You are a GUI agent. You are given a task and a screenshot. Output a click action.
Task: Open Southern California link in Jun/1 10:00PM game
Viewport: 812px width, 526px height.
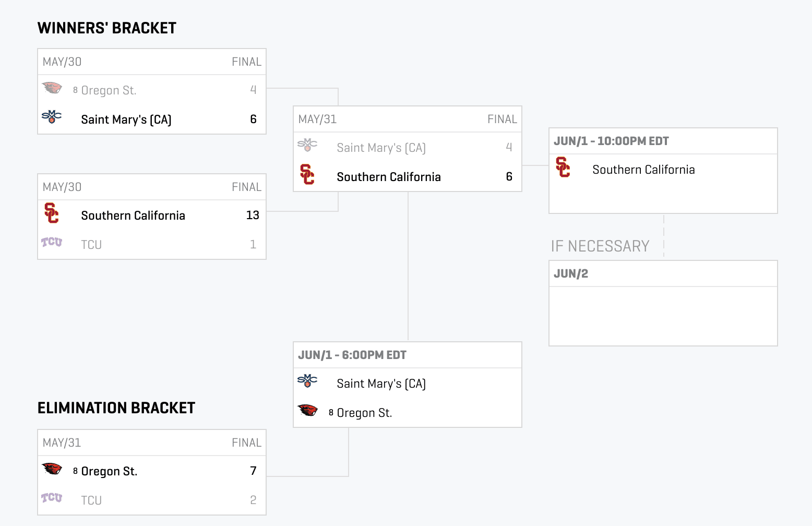(x=643, y=170)
